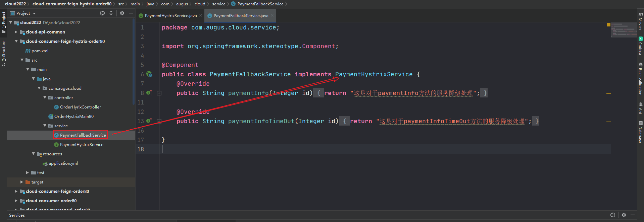Click the implements gutter icon on line 8
Viewport: 644px width, 222px height.
click(x=149, y=93)
